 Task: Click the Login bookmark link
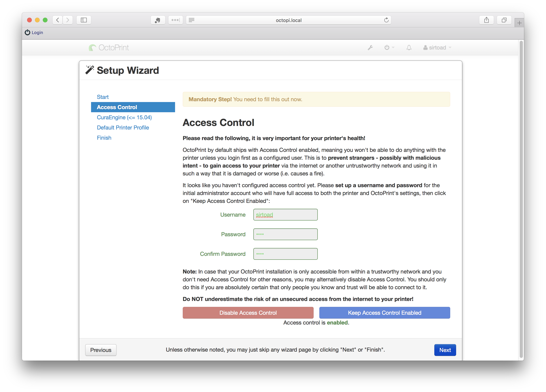pyautogui.click(x=34, y=33)
